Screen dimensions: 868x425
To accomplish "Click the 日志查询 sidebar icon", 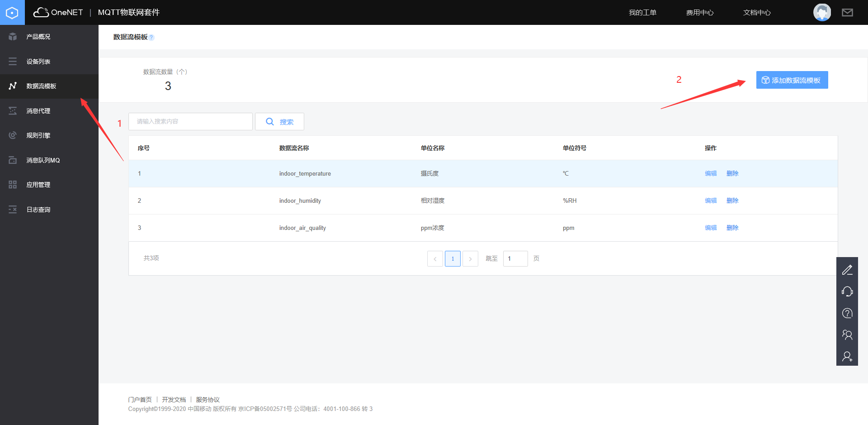I will point(13,210).
